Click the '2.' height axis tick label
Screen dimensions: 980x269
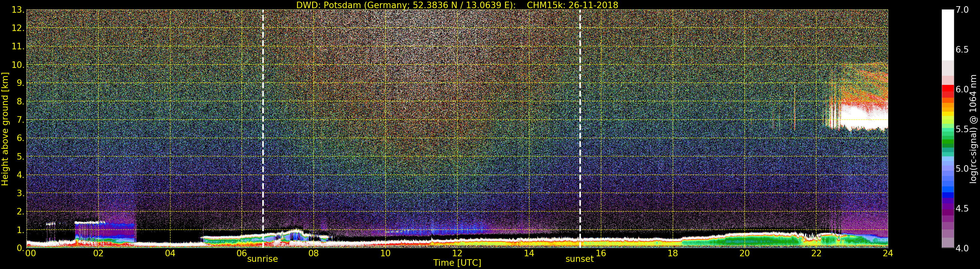[x=21, y=212]
